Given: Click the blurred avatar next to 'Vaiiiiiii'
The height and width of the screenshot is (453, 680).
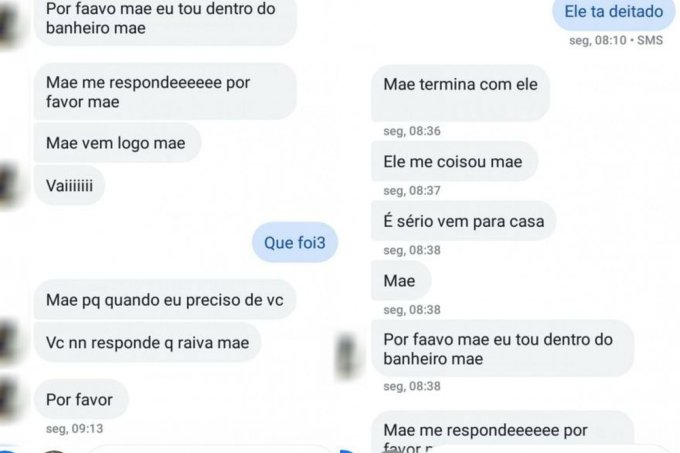Looking at the screenshot, I should 9,186.
